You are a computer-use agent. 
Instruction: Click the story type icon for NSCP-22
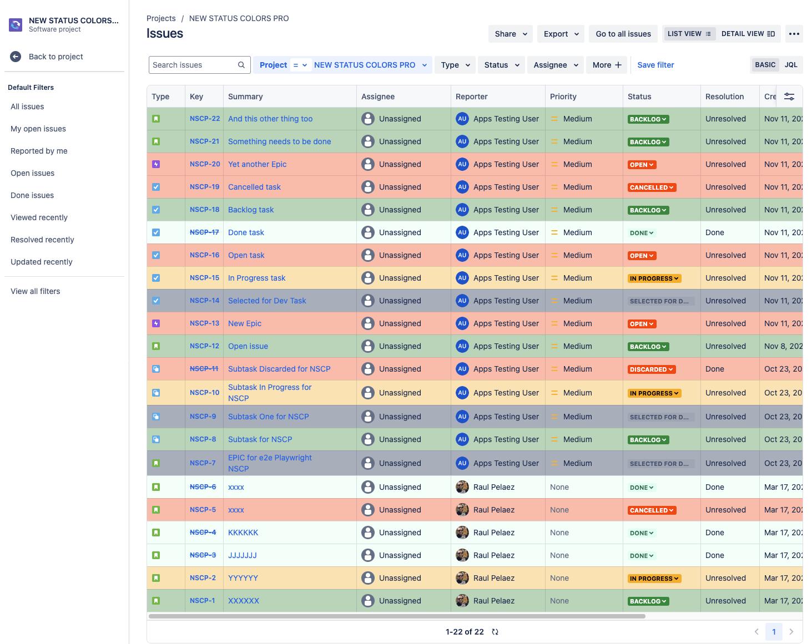tap(156, 119)
